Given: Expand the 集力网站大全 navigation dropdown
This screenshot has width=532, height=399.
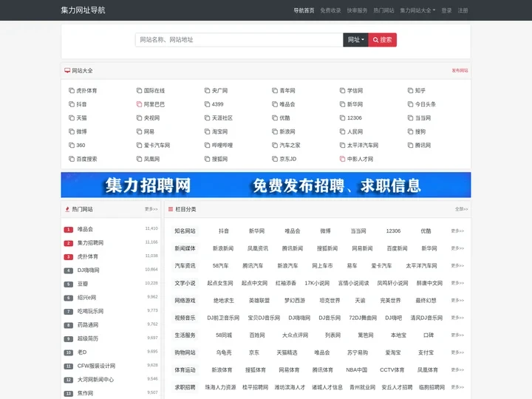Looking at the screenshot, I should tap(417, 10).
